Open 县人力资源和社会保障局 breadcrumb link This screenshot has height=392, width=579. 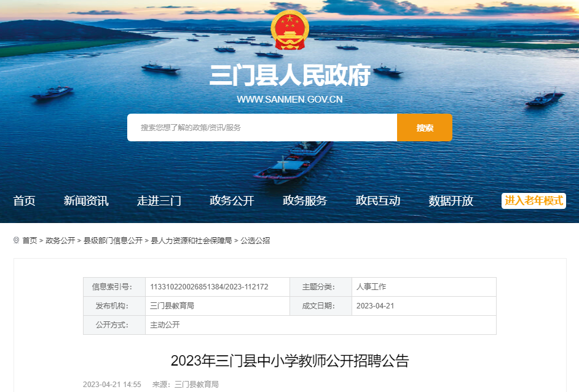191,241
